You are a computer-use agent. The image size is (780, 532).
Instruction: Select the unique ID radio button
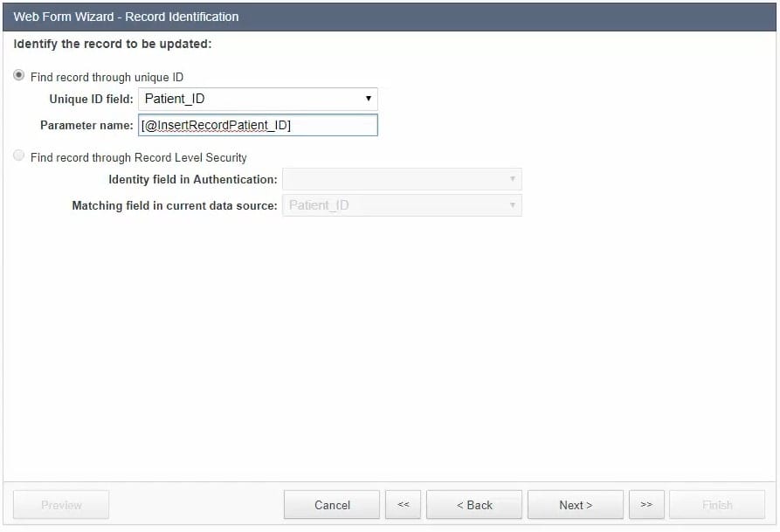[19, 76]
